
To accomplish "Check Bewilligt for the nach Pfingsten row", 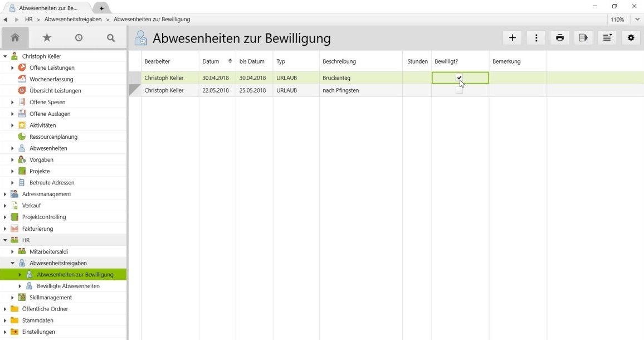I will pyautogui.click(x=460, y=90).
